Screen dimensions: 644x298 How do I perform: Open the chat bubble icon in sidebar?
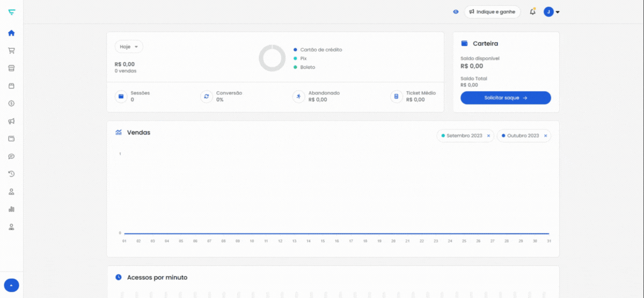(11, 156)
